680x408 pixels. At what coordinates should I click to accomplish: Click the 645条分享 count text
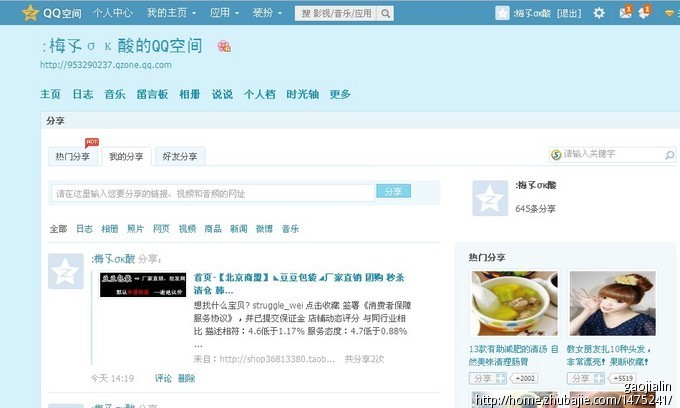[536, 209]
